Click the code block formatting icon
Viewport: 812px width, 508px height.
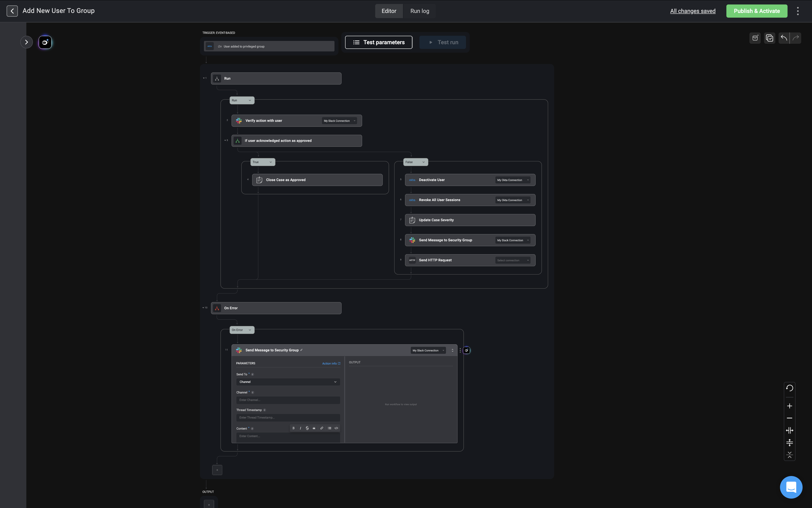[336, 428]
